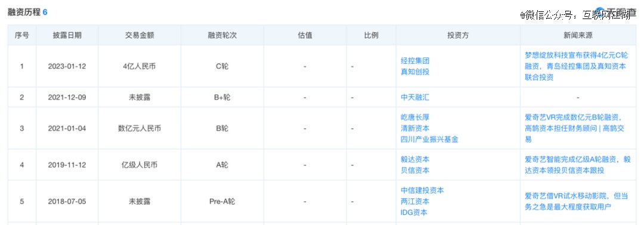Open investor link 屹唐长厚
This screenshot has height=225, width=644.
pos(415,117)
